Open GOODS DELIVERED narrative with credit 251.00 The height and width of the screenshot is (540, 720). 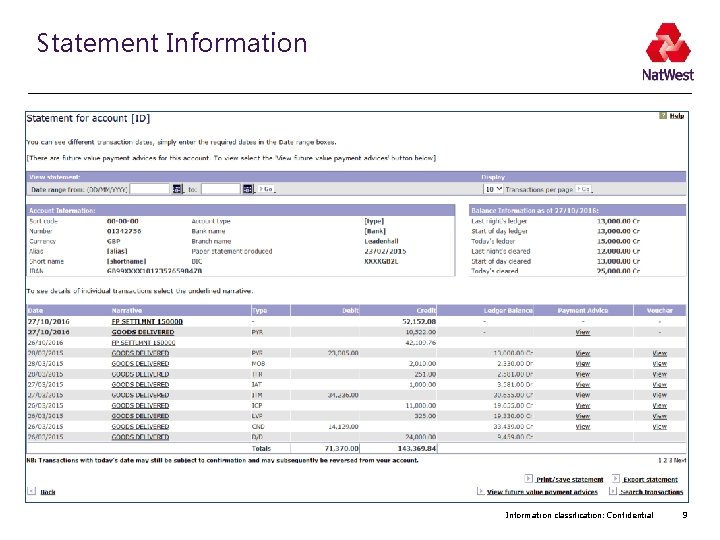141,374
